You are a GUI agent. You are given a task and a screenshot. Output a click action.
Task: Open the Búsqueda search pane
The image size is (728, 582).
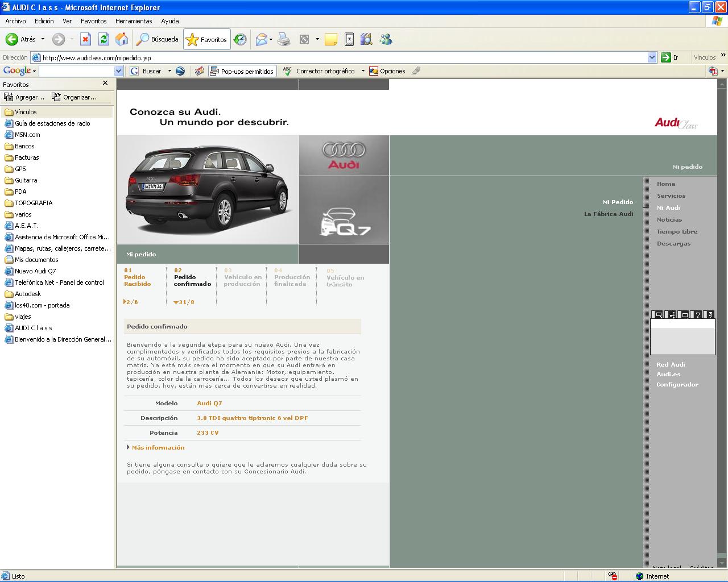tap(158, 39)
